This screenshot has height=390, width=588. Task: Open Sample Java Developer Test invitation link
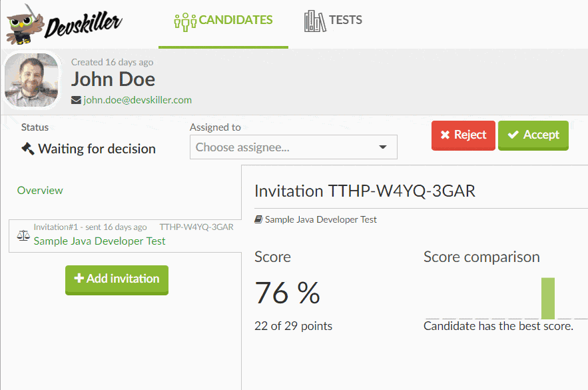pos(100,241)
